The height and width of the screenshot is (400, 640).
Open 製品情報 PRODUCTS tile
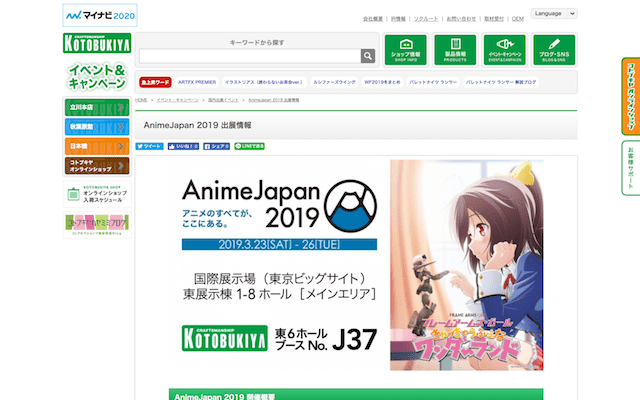pyautogui.click(x=455, y=50)
